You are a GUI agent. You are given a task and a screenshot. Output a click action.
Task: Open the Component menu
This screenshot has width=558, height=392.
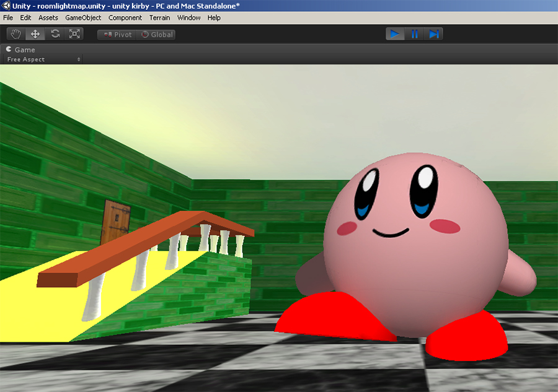(x=125, y=18)
